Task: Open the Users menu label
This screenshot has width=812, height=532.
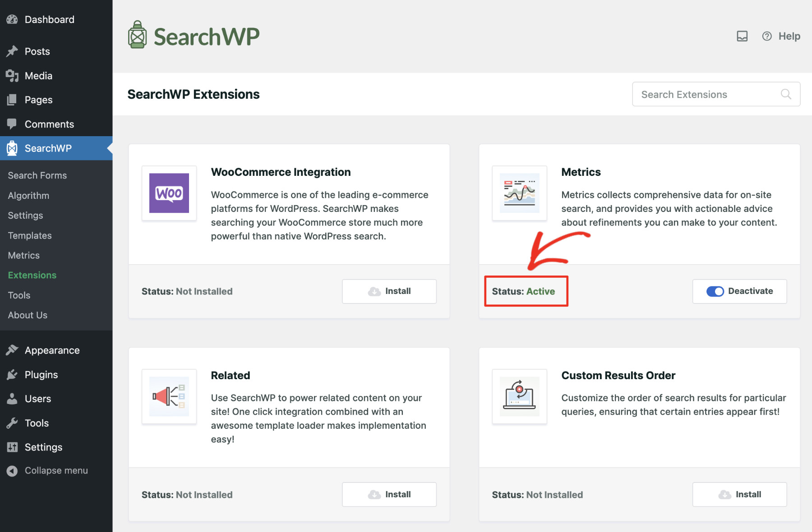Action: [x=38, y=399]
